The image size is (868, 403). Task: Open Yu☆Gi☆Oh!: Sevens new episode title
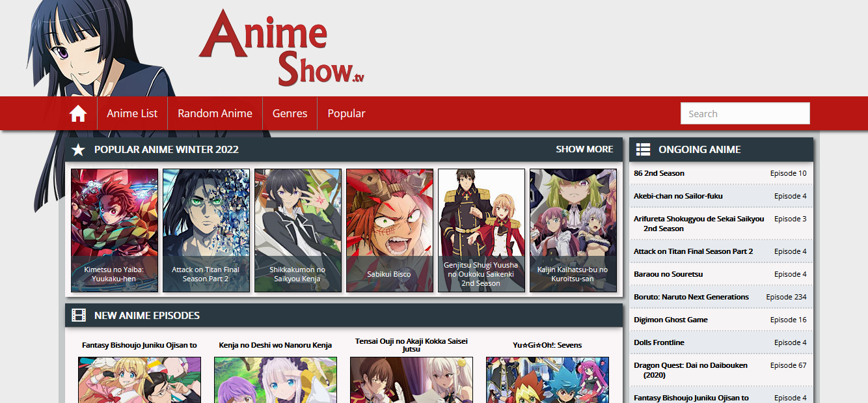(547, 345)
